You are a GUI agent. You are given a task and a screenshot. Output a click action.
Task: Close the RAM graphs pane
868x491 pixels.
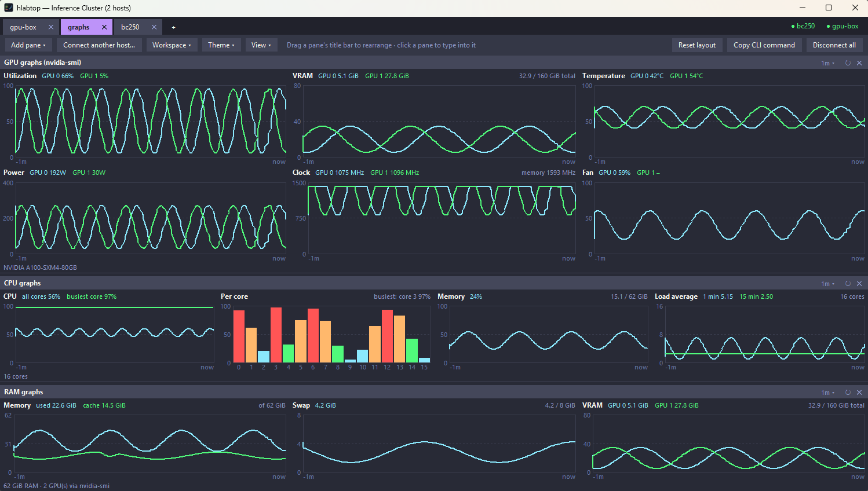[859, 393]
